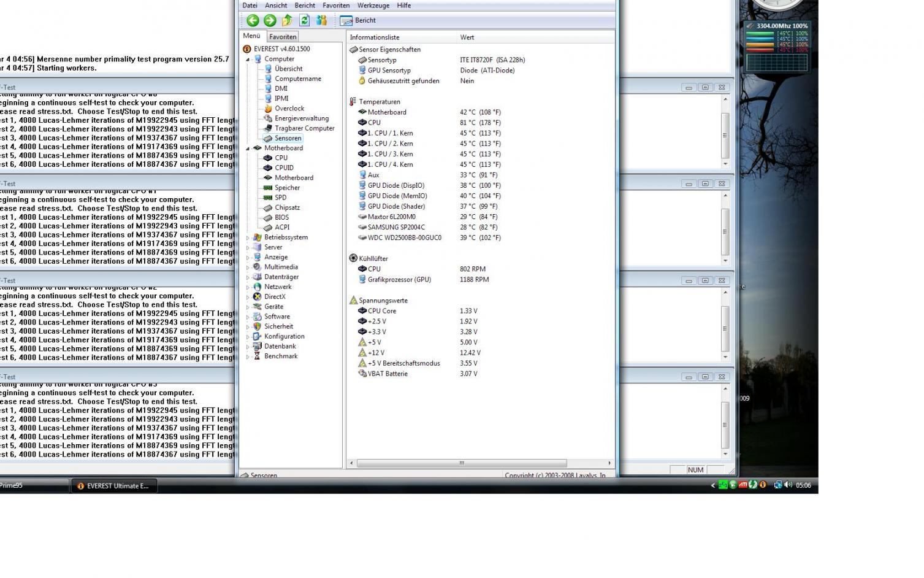Switch to the Favoriten tab
The image size is (924, 578).
[x=283, y=37]
